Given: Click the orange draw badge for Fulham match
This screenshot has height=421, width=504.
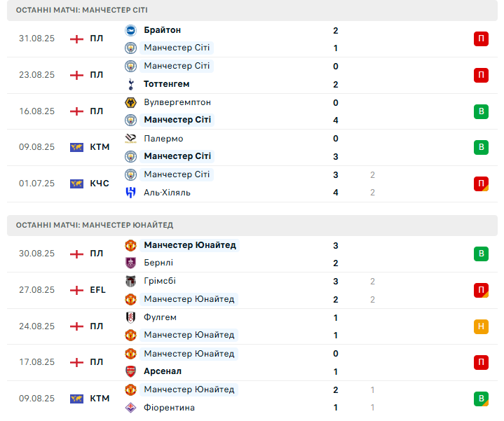Looking at the screenshot, I should 481,326.
